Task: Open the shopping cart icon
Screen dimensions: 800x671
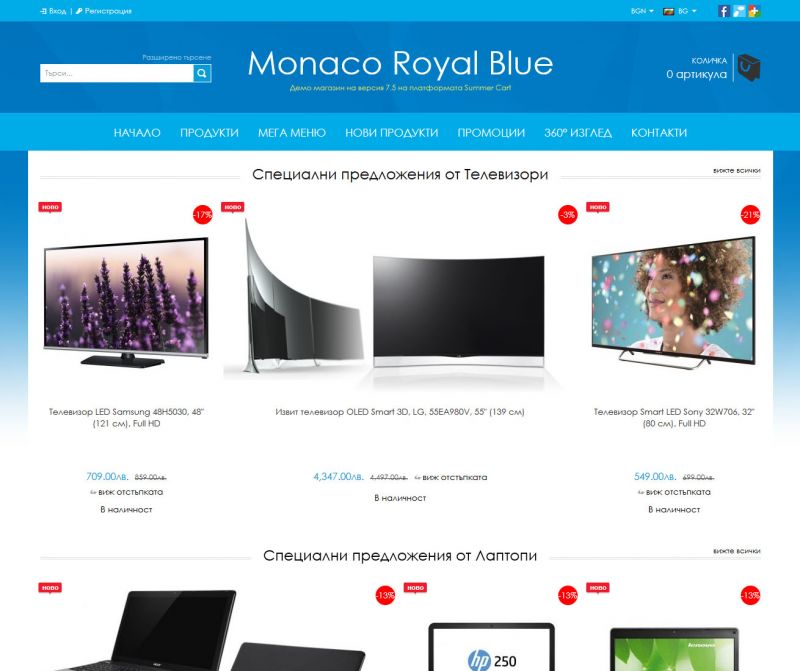Action: coord(748,67)
